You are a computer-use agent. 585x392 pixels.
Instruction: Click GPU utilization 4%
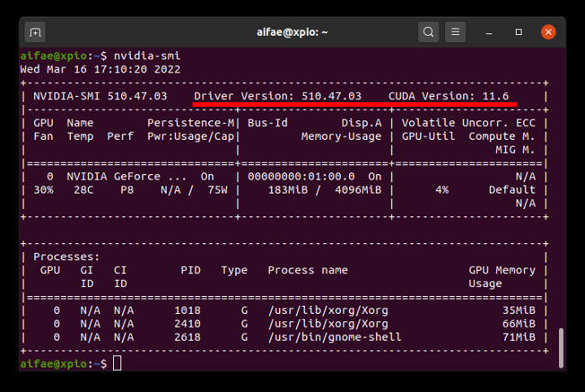441,190
